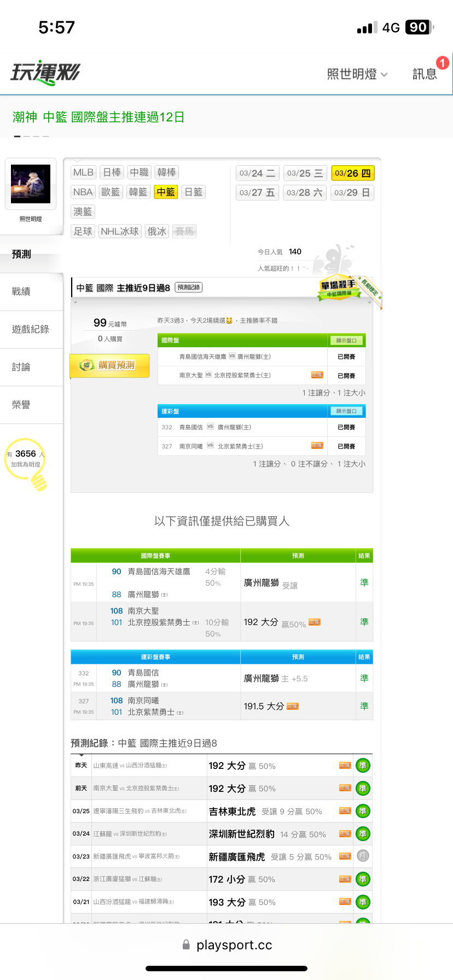
Task: Open the 預測 sidebar section
Action: (32, 254)
